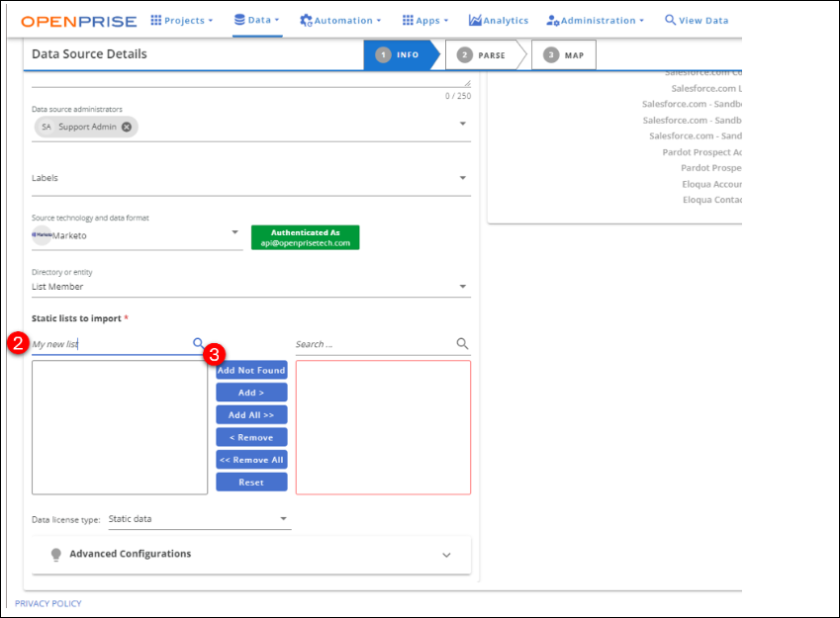Image resolution: width=840 pixels, height=618 pixels.
Task: Click the right search magnifier icon
Action: [x=462, y=344]
